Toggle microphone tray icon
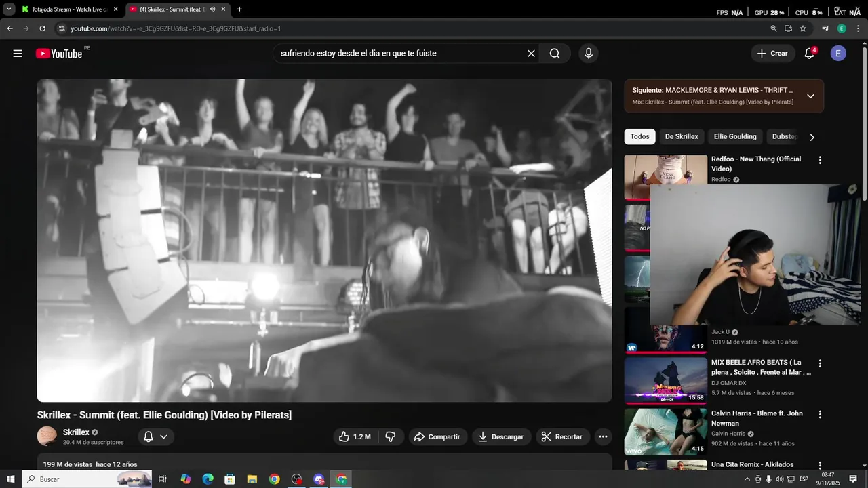 pyautogui.click(x=768, y=479)
